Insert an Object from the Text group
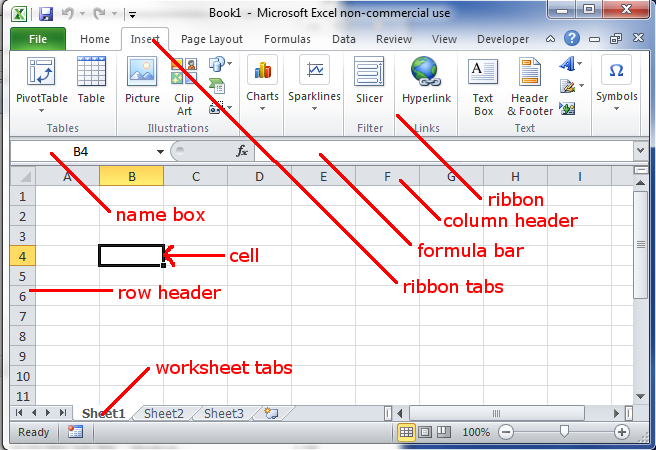656x450 pixels. (x=567, y=109)
